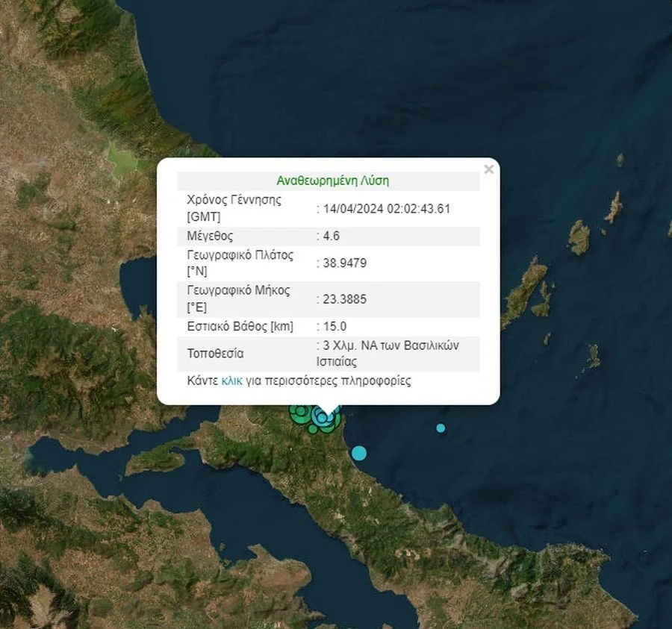672x629 pixels.
Task: Click the cyan marker cluster under popup pointer
Action: tap(323, 417)
